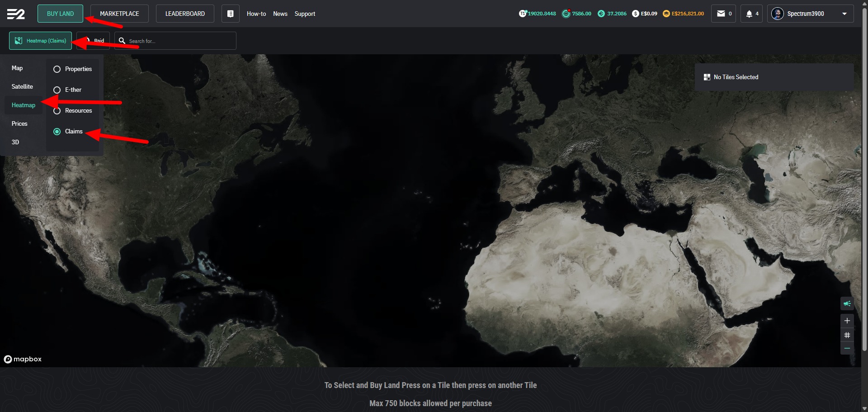This screenshot has width=868, height=412.
Task: Click the T1 essence balance icon
Action: pyautogui.click(x=523, y=14)
